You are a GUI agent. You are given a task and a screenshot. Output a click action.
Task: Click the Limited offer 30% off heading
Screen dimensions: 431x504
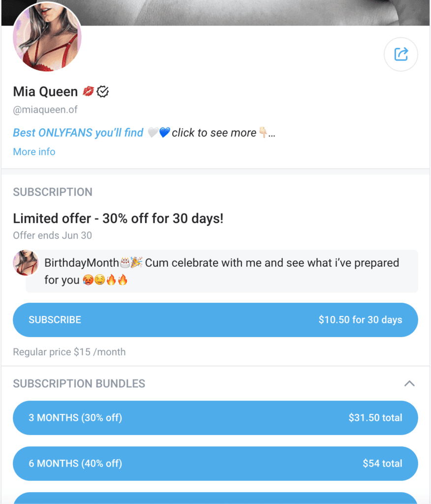click(118, 219)
